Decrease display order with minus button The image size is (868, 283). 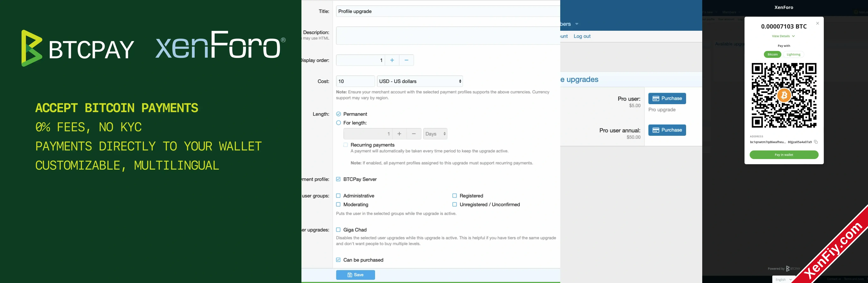click(x=406, y=60)
